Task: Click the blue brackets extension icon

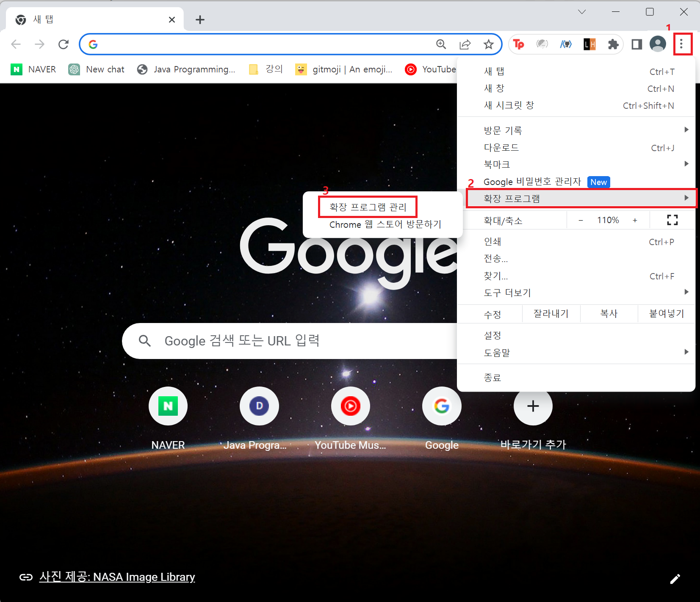Action: click(x=566, y=44)
